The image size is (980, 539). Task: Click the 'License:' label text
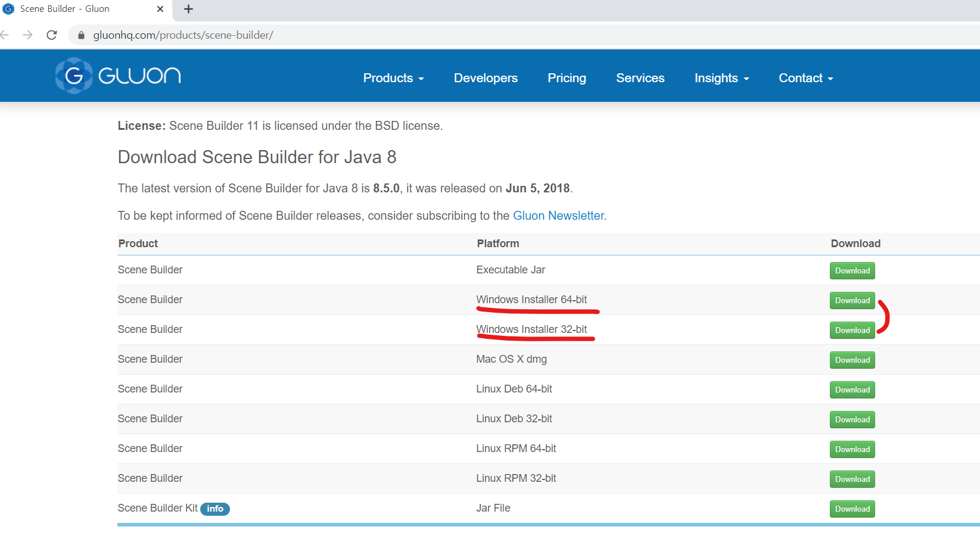[142, 126]
